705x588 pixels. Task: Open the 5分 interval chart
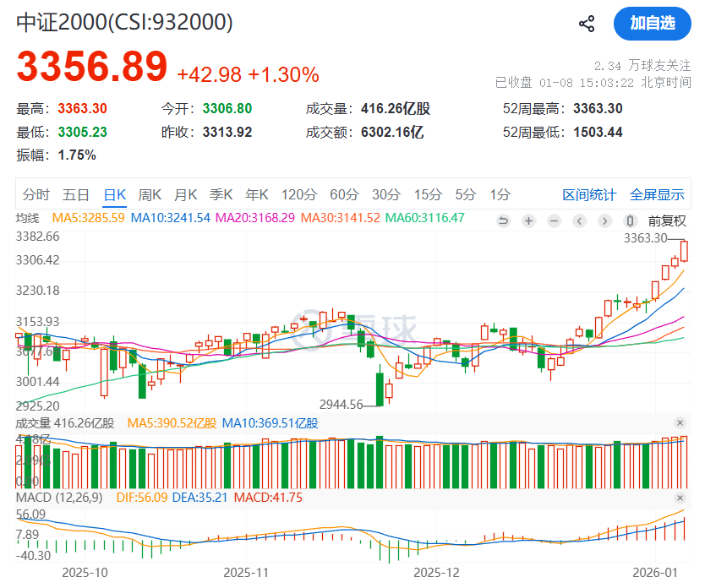coord(466,195)
